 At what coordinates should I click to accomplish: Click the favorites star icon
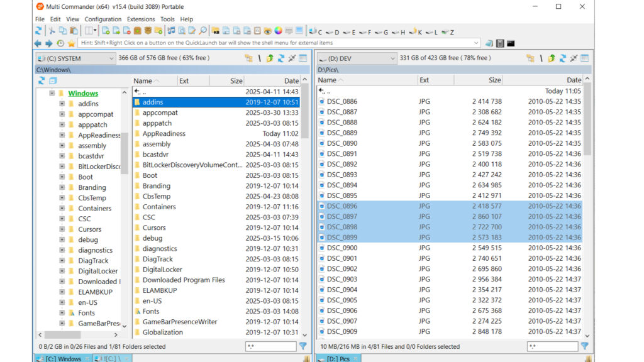point(72,43)
